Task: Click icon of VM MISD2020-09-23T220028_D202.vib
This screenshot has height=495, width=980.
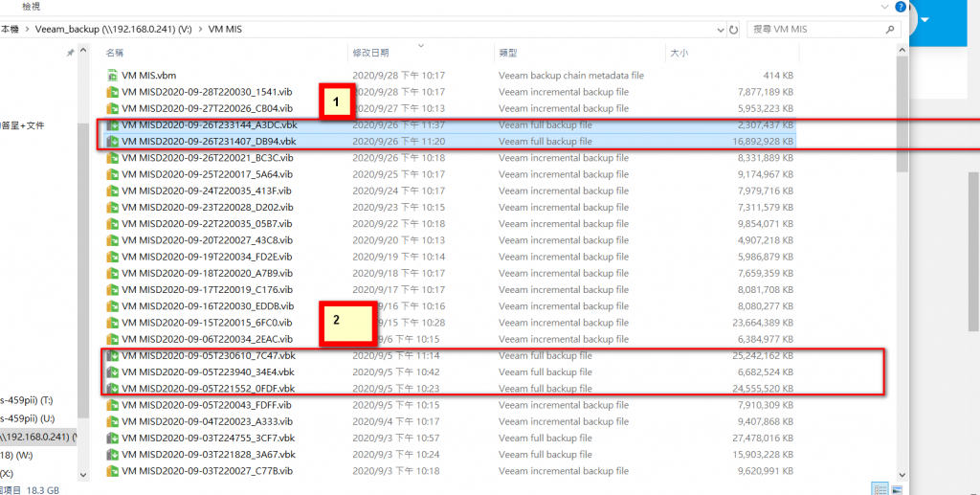Action: [113, 207]
